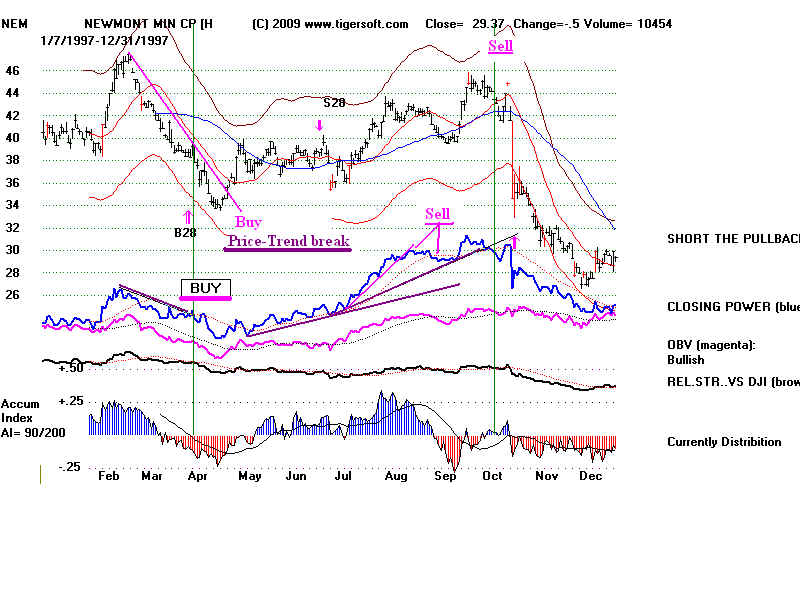Click the S28 signal label

point(334,102)
